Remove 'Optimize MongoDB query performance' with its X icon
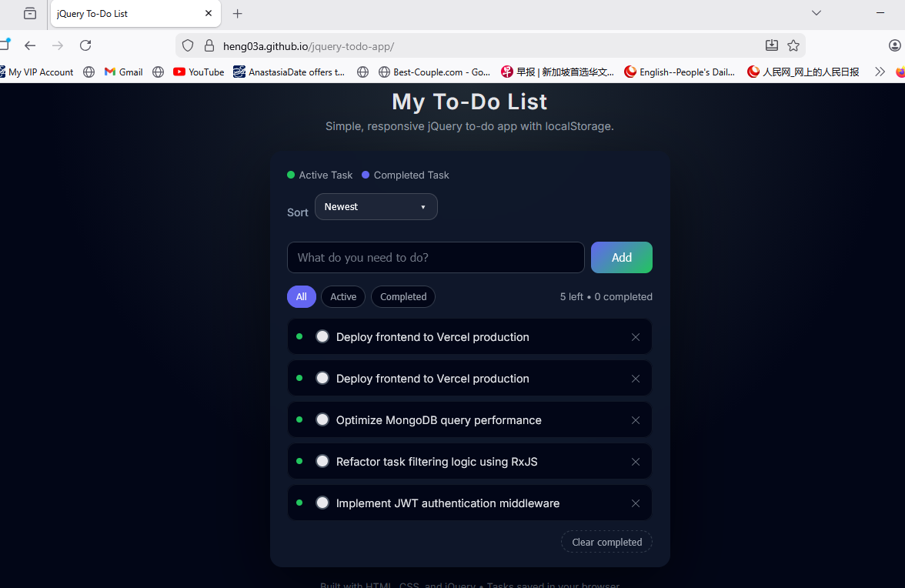 (x=636, y=420)
